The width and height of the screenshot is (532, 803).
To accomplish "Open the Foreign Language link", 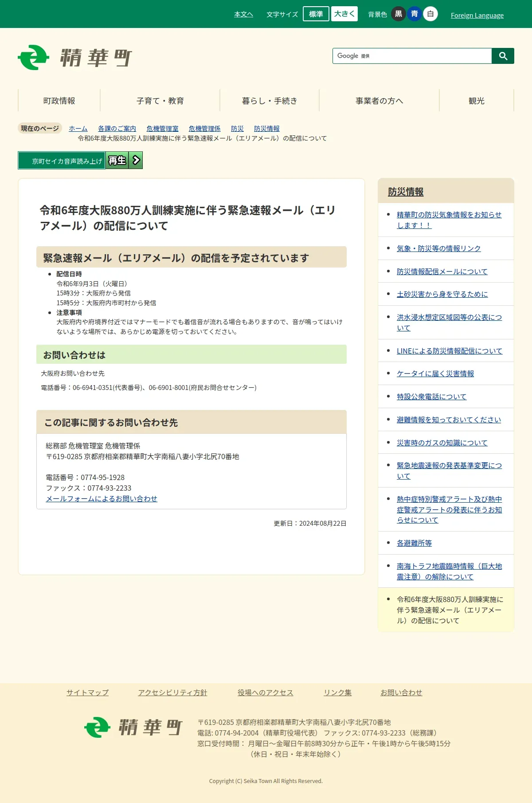I will [477, 15].
